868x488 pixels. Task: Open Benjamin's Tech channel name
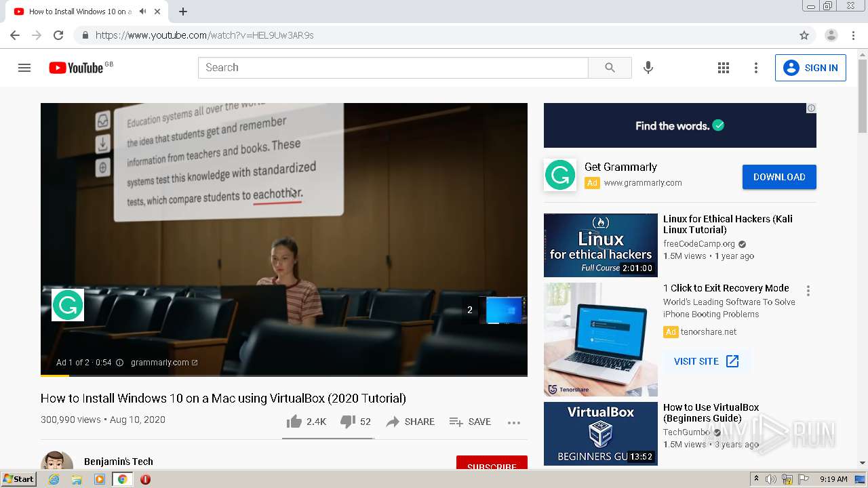point(119,462)
